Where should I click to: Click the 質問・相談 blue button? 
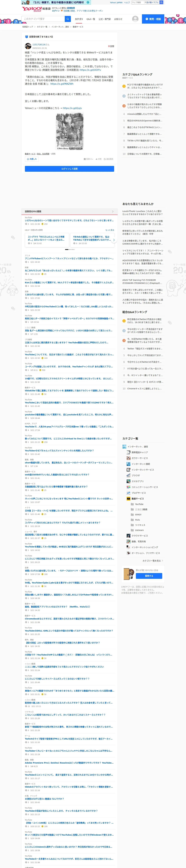coord(153,19)
